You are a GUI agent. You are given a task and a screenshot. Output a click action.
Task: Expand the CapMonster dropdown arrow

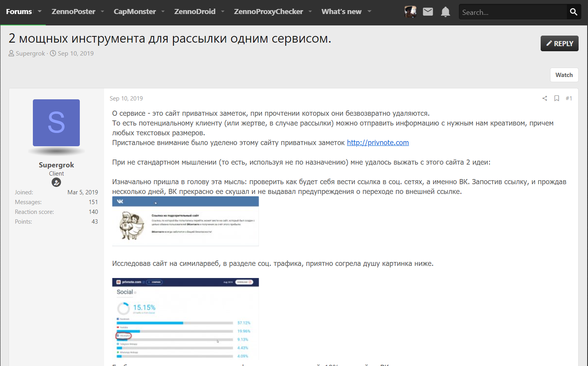(163, 12)
